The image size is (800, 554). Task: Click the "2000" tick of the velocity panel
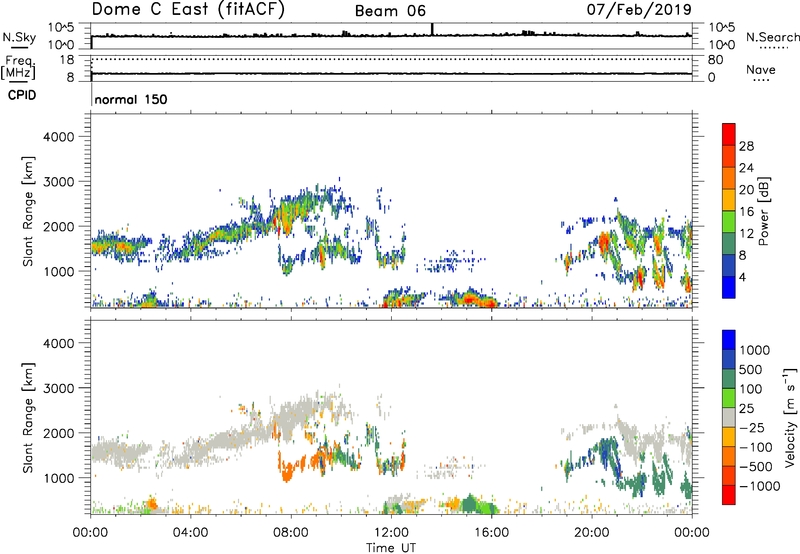59,433
